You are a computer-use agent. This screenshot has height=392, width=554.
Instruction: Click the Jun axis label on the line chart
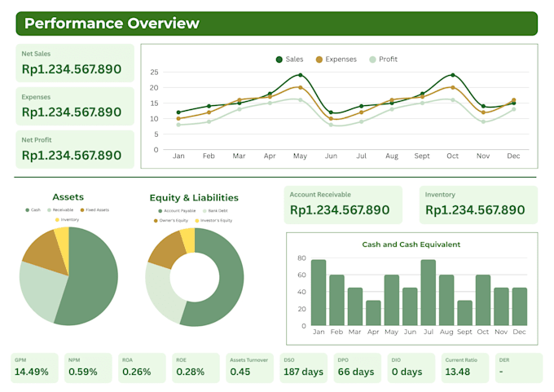pyautogui.click(x=331, y=156)
